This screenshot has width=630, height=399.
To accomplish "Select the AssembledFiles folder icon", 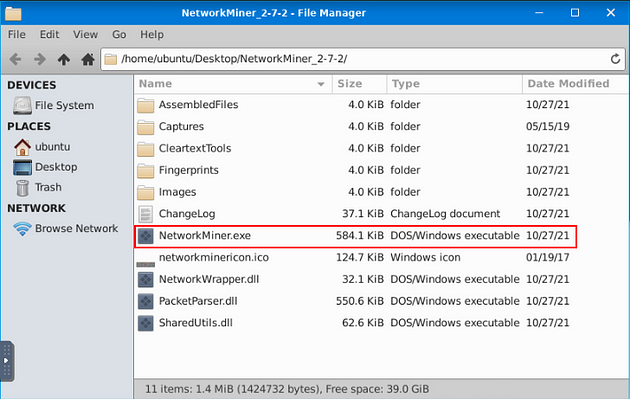I will [145, 105].
